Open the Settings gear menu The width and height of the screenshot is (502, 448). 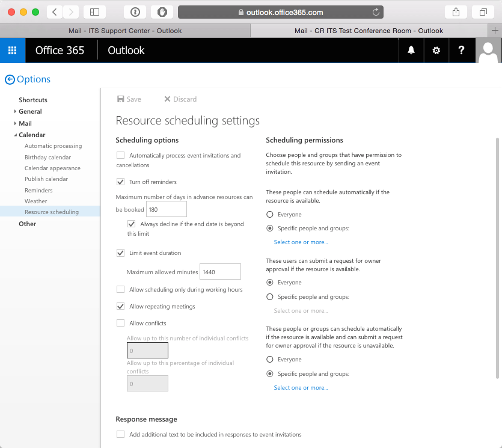tap(436, 51)
